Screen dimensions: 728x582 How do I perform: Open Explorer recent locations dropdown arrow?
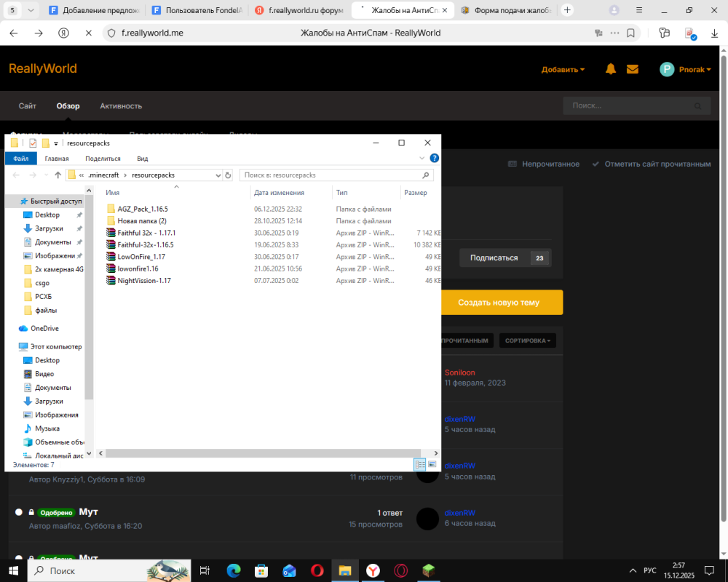coord(46,175)
